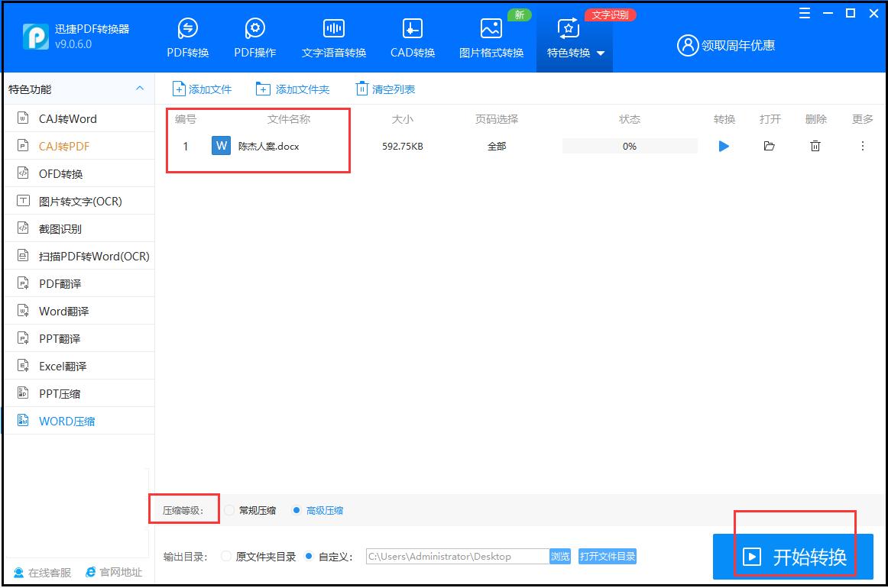The image size is (888, 588).
Task: Delete 陈杰人案.docx using the trash icon
Action: (815, 146)
